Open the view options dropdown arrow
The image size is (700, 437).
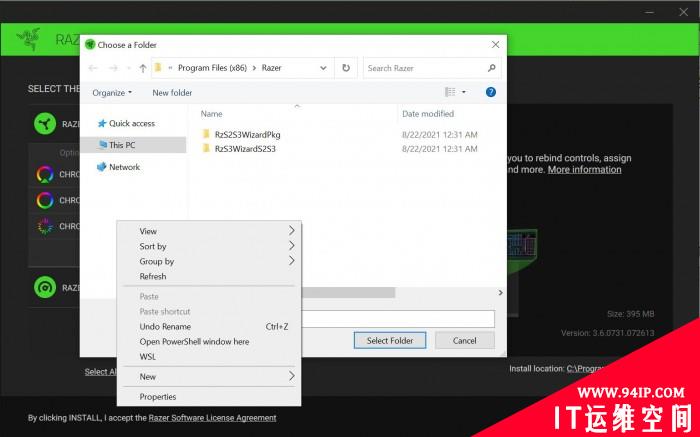coord(463,92)
